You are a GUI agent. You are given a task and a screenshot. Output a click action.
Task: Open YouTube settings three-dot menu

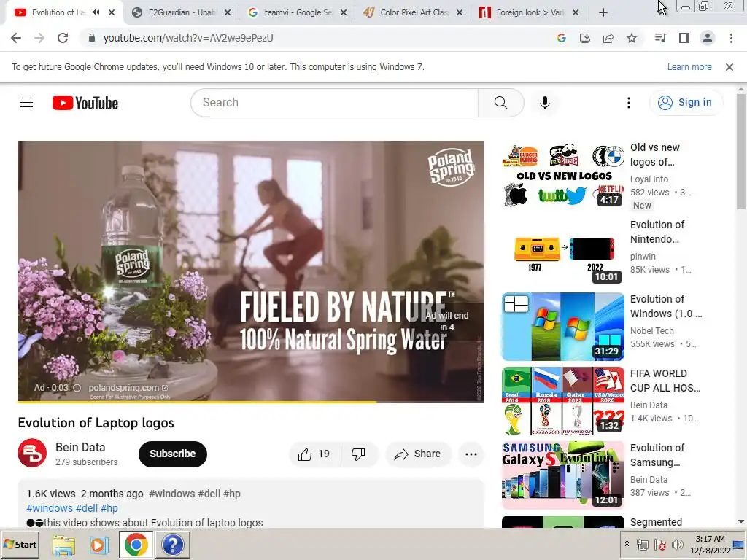click(x=628, y=102)
